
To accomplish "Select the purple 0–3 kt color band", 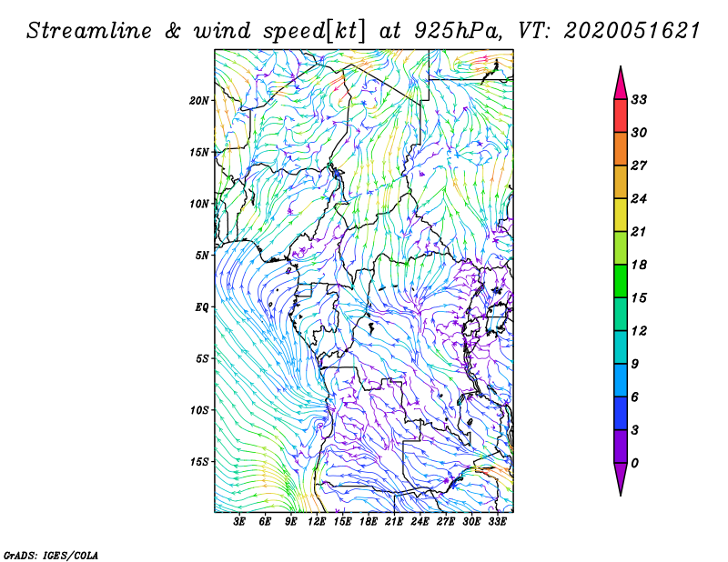I will tap(621, 447).
